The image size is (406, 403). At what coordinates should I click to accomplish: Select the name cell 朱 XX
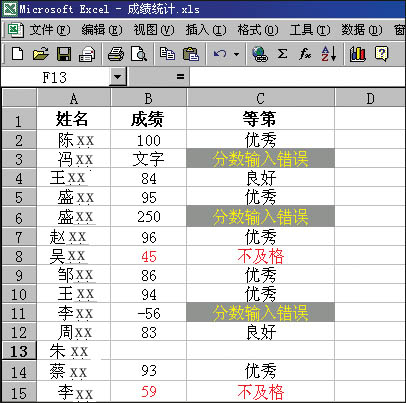click(74, 351)
